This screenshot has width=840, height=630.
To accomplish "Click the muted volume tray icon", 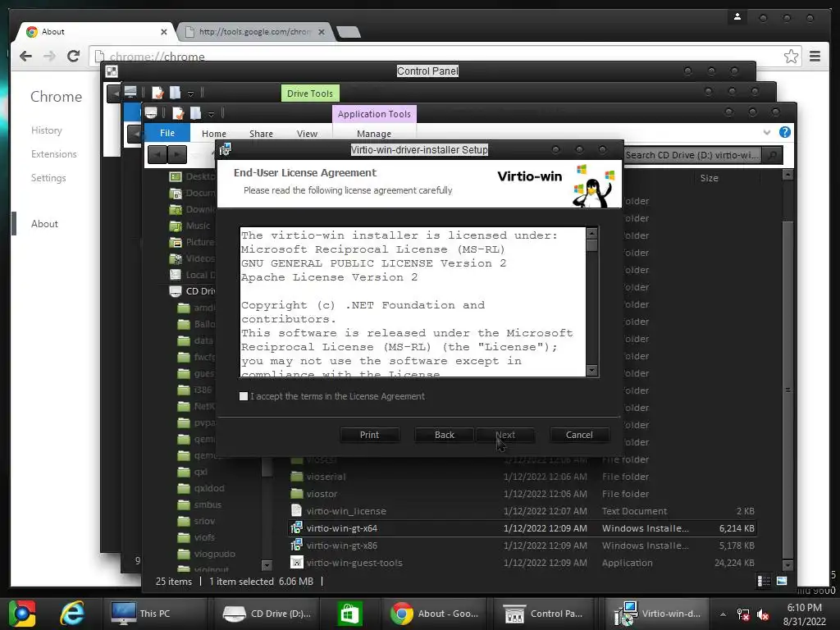I will point(763,614).
